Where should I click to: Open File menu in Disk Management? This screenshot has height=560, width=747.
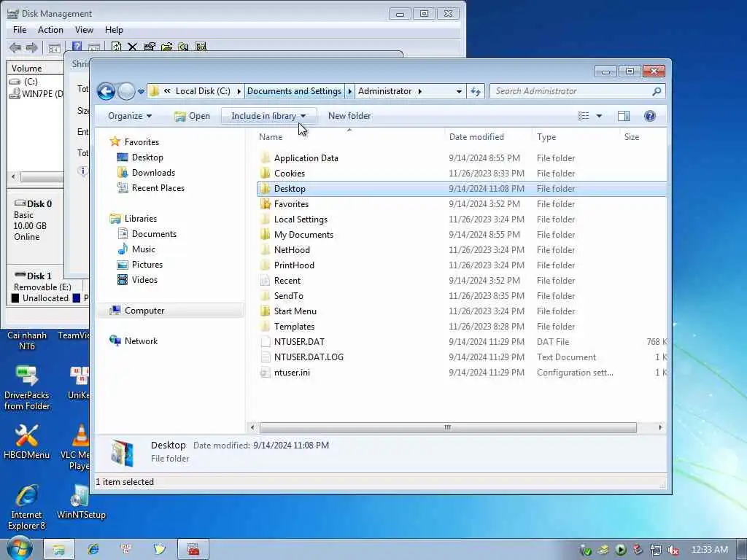[x=20, y=29]
